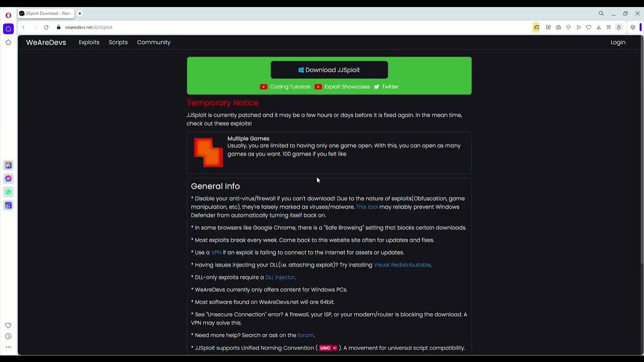644x362 pixels.
Task: Go forward to the next page
Action: click(x=35, y=27)
